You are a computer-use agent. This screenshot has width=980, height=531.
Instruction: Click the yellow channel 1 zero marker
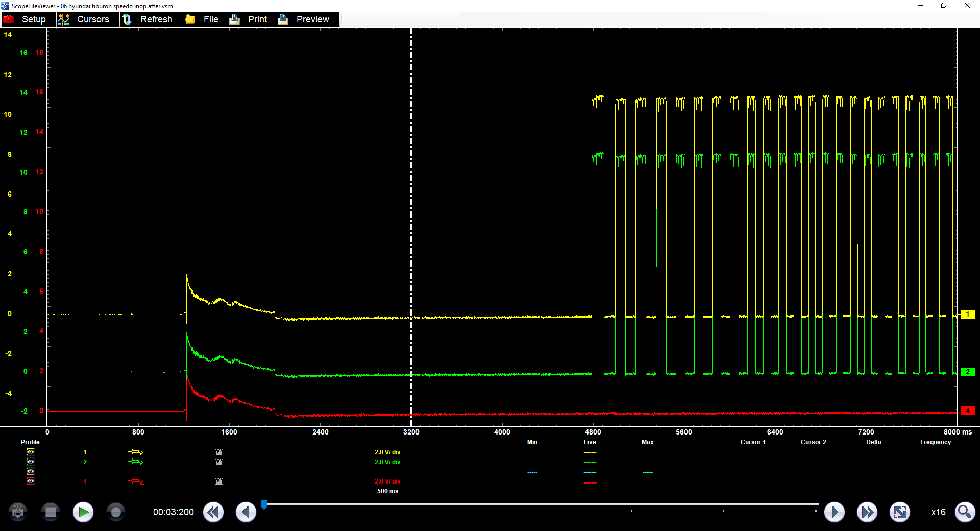point(968,315)
